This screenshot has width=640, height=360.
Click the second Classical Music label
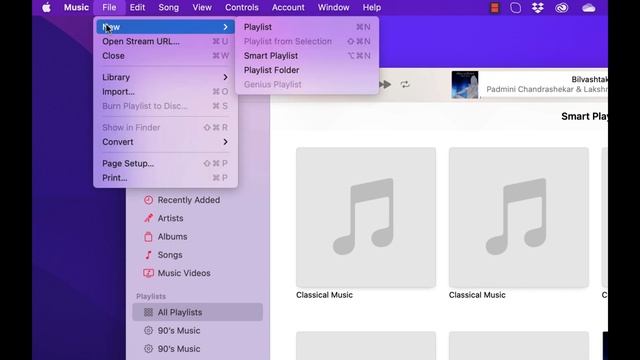[477, 295]
